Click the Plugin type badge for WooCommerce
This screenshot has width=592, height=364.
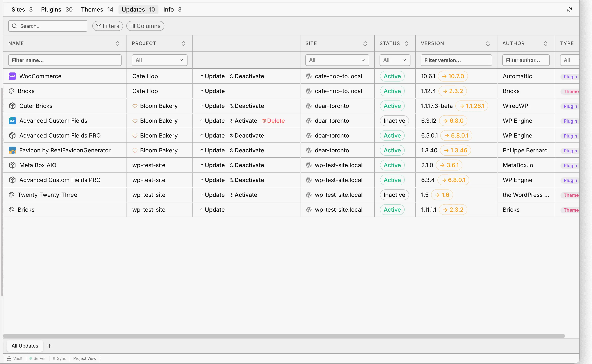(x=570, y=77)
